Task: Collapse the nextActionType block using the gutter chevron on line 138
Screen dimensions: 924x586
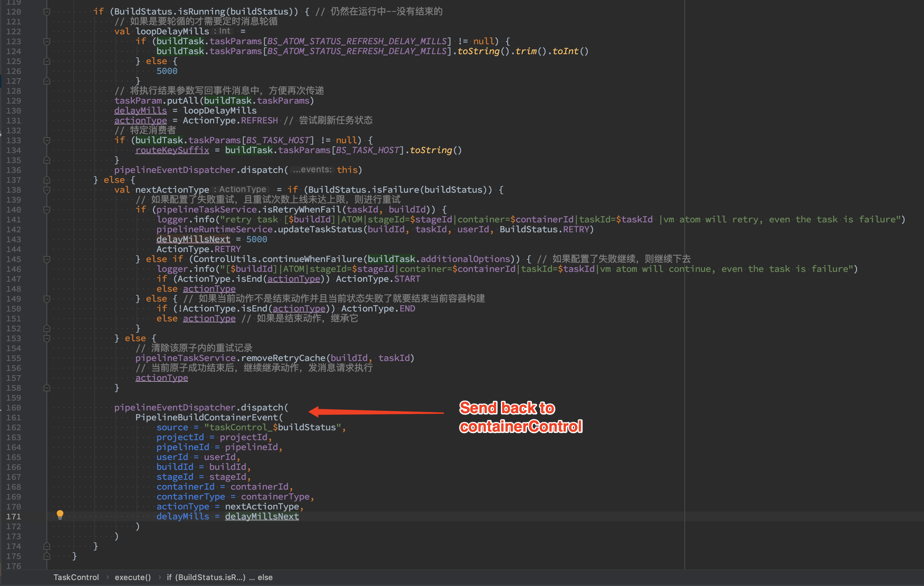Action: point(47,190)
